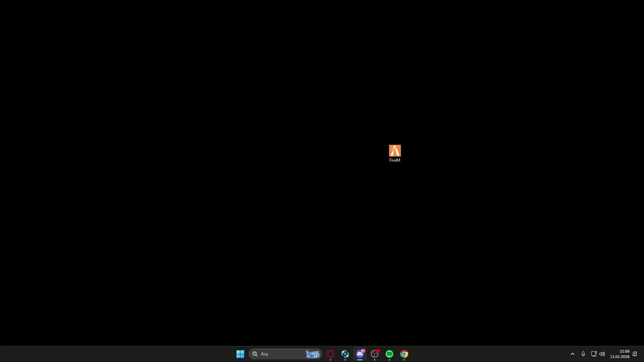Expand the hidden system tray icons
This screenshot has height=362, width=644.
pos(572,354)
